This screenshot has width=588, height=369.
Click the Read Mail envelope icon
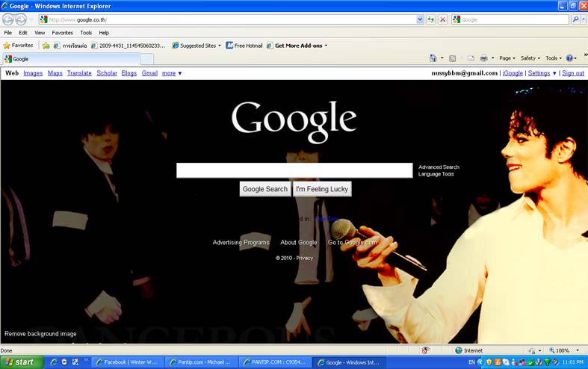click(x=471, y=58)
